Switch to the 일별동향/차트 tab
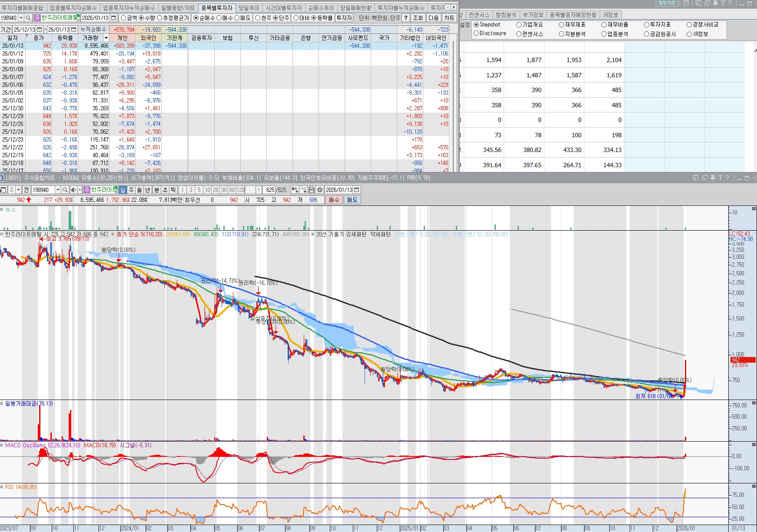This screenshot has height=532, width=757. pyautogui.click(x=178, y=8)
